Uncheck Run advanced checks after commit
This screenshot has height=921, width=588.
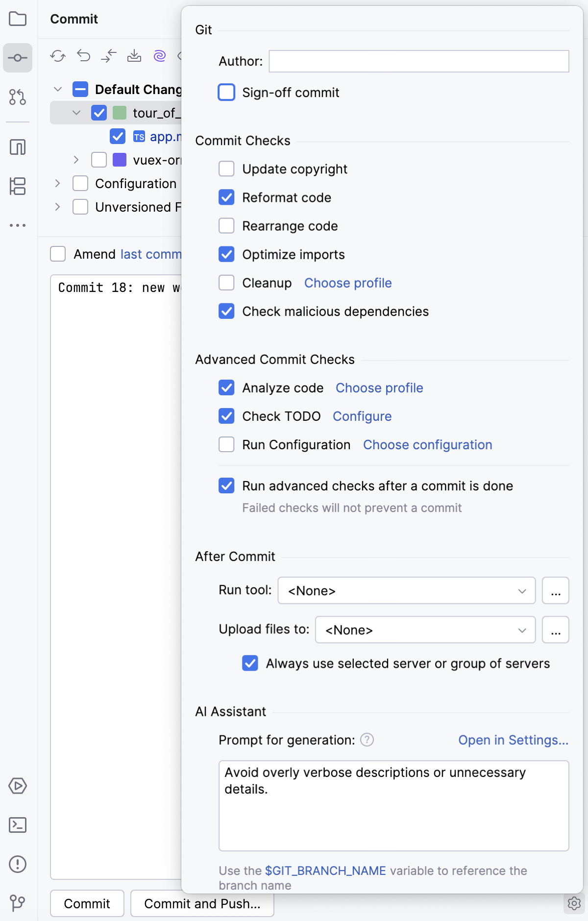(226, 486)
